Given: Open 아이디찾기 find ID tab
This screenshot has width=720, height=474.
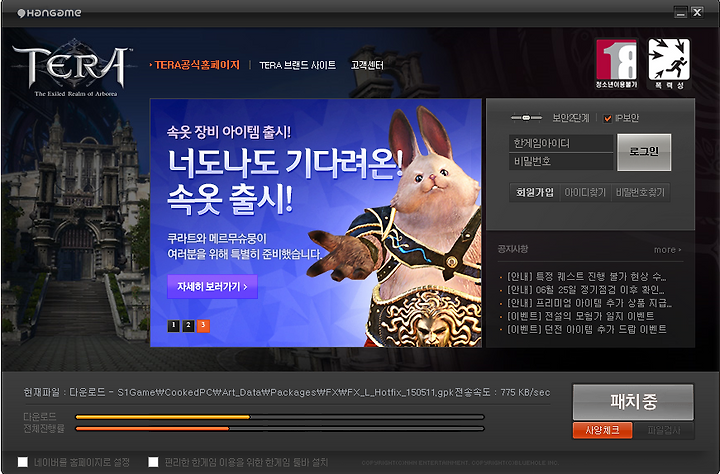Looking at the screenshot, I should (585, 192).
